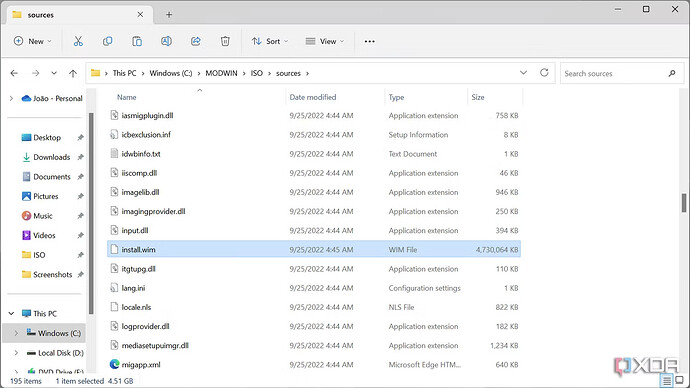Open Pictures in quick access

point(47,196)
